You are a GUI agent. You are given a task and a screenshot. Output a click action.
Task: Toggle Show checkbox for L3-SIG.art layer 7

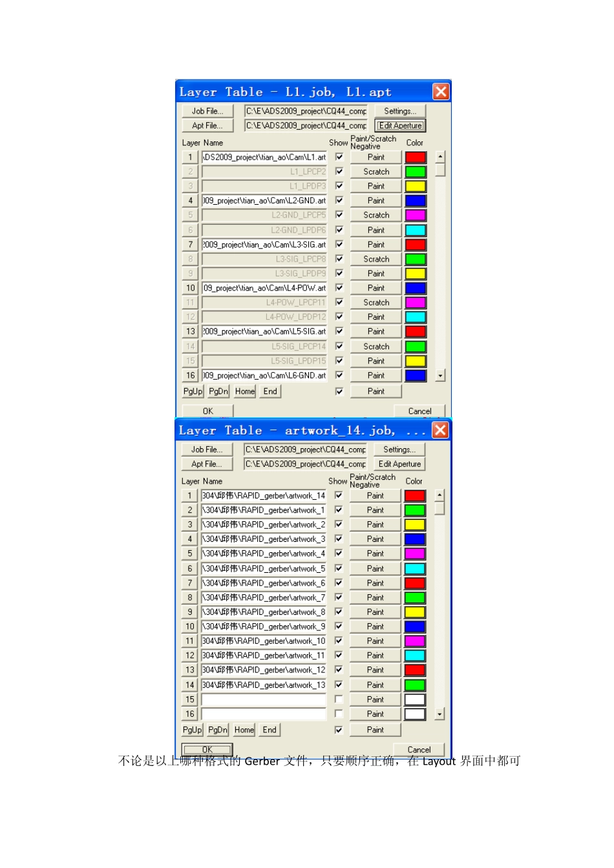tap(339, 244)
